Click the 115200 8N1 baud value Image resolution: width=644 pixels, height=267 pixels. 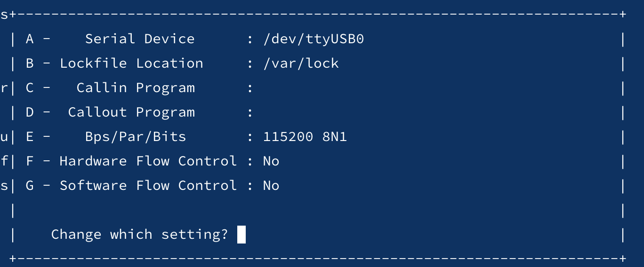(x=305, y=137)
